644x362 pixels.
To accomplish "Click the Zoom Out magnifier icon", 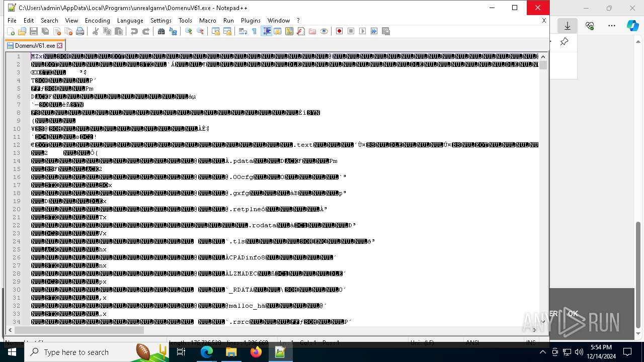I will pyautogui.click(x=200, y=31).
